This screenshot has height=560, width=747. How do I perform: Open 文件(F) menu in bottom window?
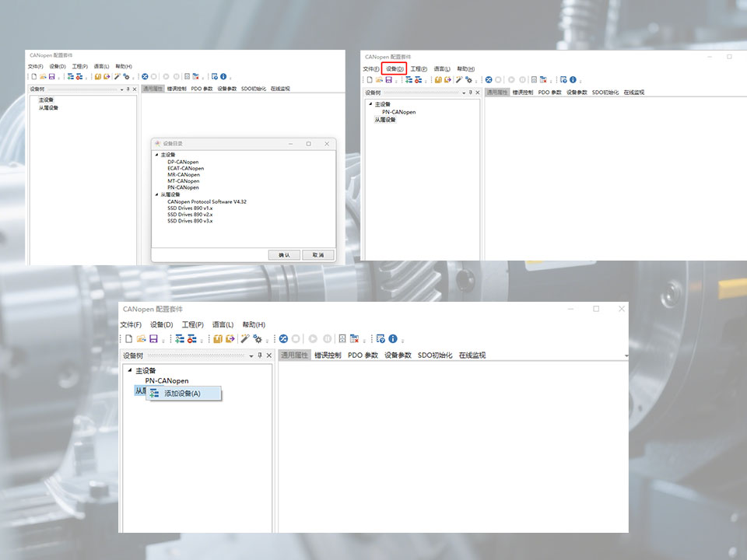click(131, 324)
